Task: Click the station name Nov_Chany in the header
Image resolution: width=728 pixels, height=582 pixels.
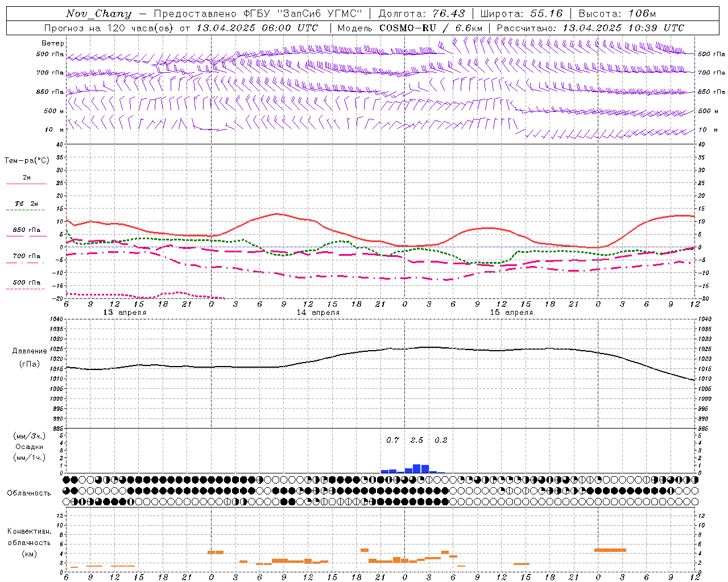Action: [98, 14]
